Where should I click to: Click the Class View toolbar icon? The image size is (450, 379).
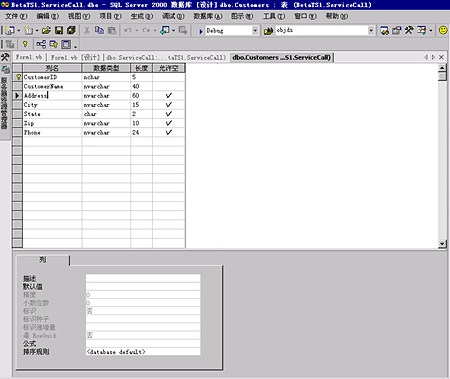422,31
